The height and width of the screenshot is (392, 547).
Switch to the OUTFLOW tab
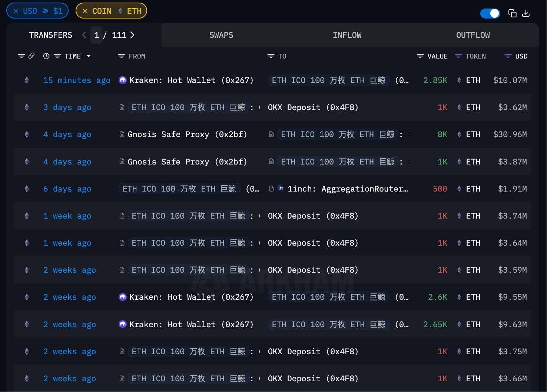pos(473,35)
